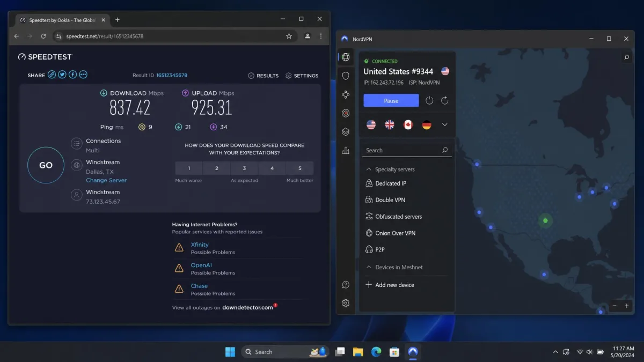Open the NordVPN help question mark icon
The image size is (644, 362).
click(346, 285)
